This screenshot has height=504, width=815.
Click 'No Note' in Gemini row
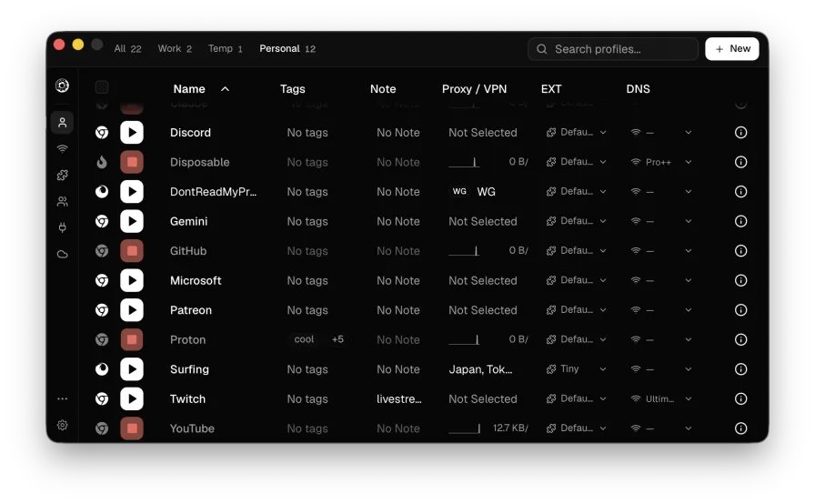tap(398, 221)
